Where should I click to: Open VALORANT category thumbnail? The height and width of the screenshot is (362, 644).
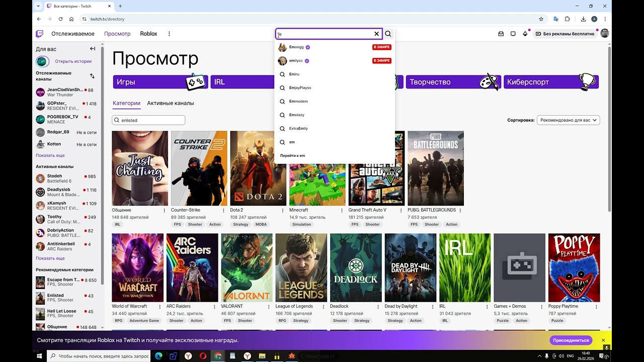point(247,267)
